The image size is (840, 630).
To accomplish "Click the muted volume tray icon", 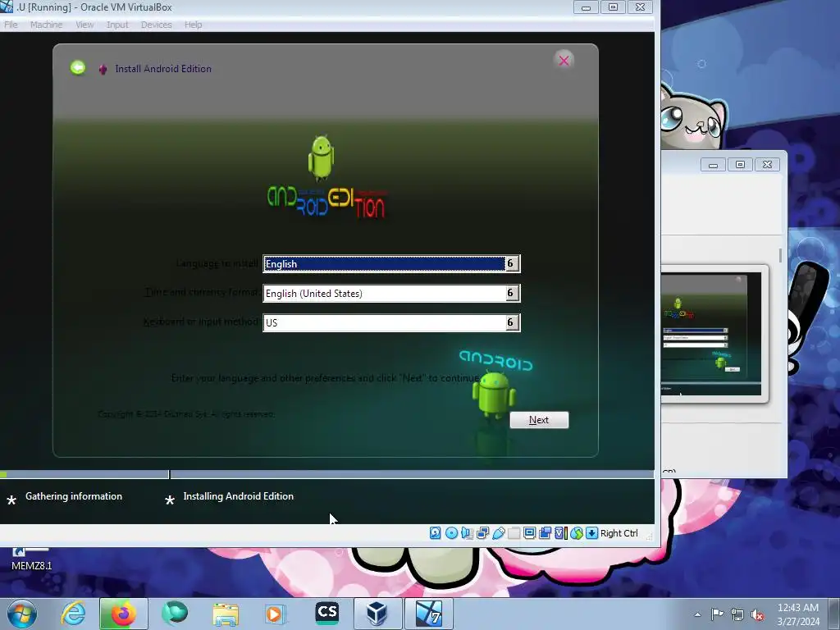I will [757, 614].
